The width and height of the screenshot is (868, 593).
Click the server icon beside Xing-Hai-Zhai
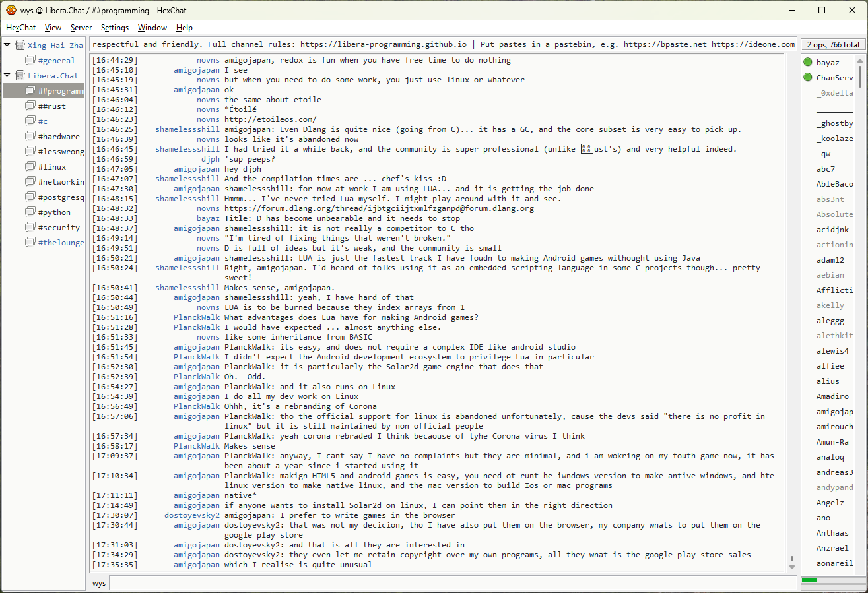[x=20, y=46]
